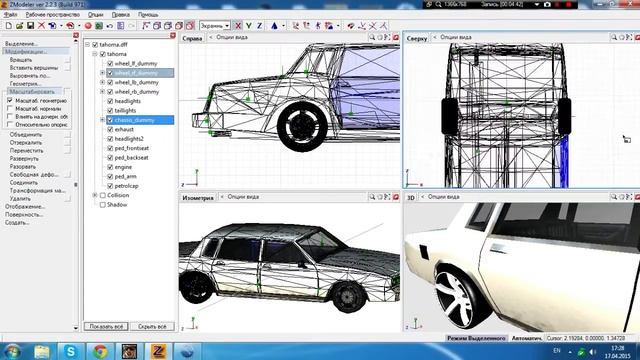The height and width of the screenshot is (360, 640).
Task: Click the ZModeler taskbar icon
Action: tap(158, 351)
